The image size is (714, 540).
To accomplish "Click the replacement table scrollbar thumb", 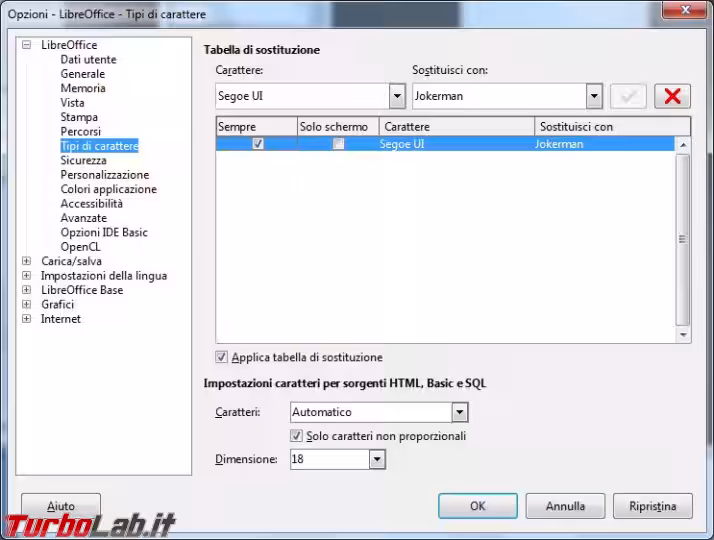I will coord(683,239).
